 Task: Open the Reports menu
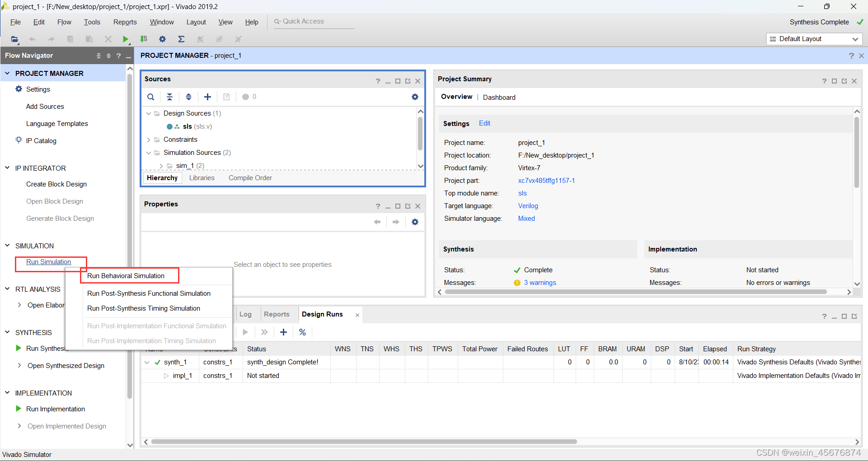(125, 22)
